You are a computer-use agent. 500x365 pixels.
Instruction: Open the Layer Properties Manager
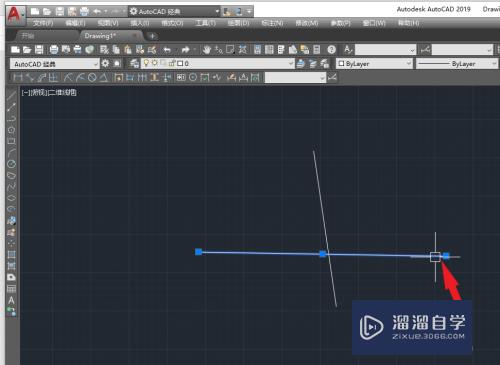click(x=135, y=63)
